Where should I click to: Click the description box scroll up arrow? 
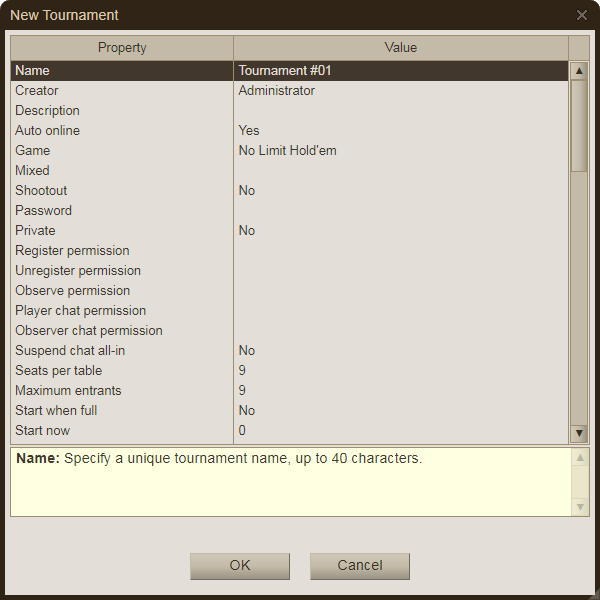(x=580, y=458)
